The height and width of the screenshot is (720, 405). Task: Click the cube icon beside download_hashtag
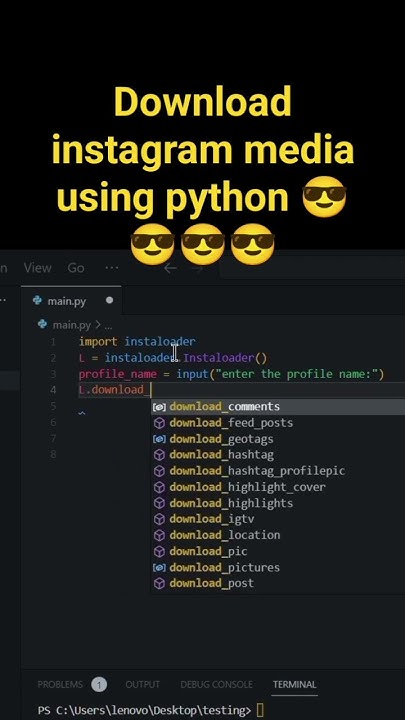coord(159,455)
